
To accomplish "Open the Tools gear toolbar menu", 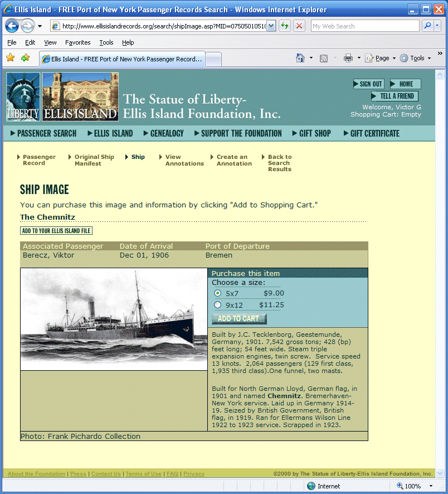I will pyautogui.click(x=415, y=58).
